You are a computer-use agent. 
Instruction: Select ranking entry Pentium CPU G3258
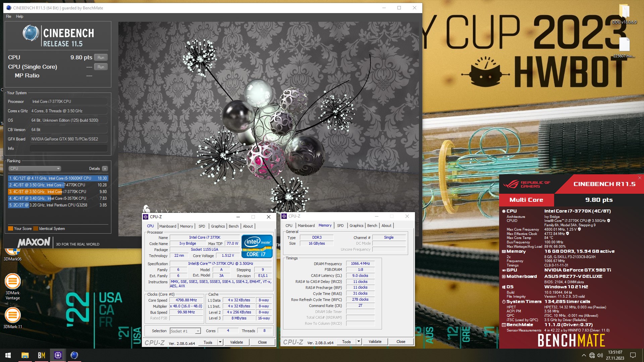[x=58, y=205]
